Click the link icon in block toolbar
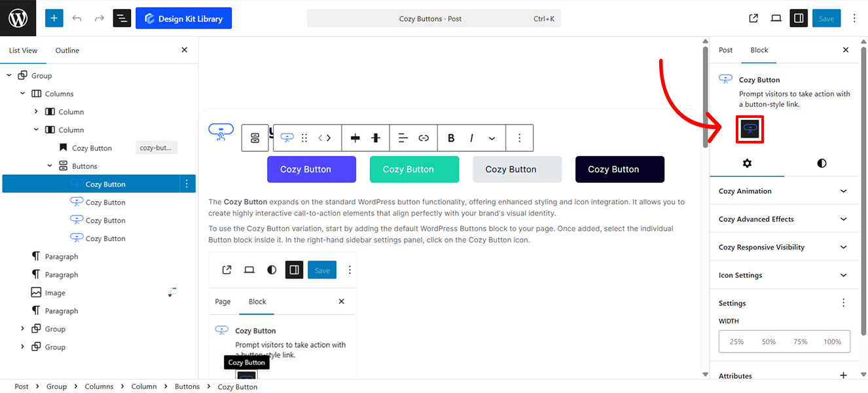Image resolution: width=868 pixels, height=393 pixels. (424, 138)
